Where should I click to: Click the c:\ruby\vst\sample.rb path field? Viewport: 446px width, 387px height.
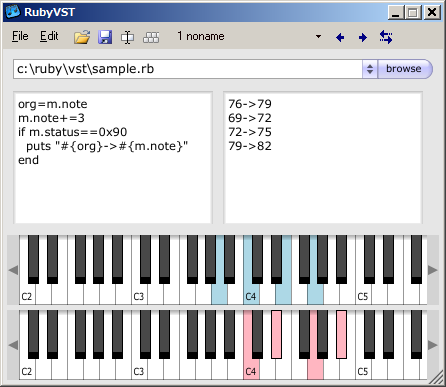pyautogui.click(x=188, y=69)
